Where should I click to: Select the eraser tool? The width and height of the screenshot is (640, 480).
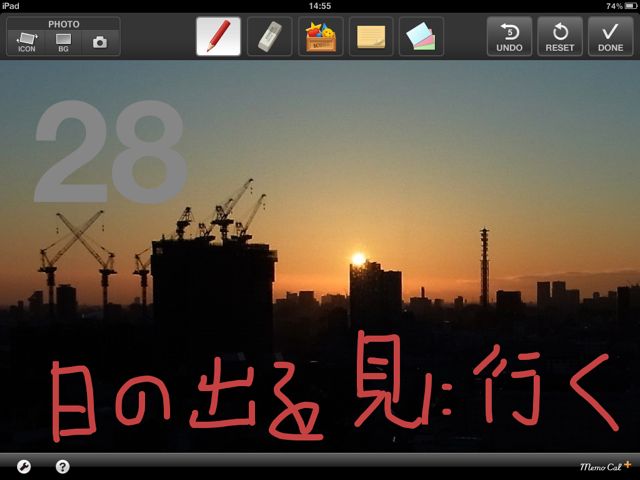(269, 36)
